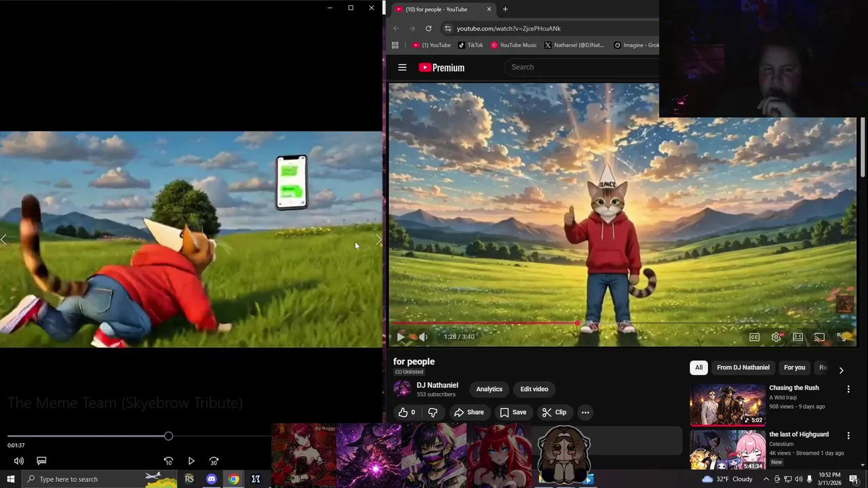Skip back 10 seconds in media player

tap(169, 461)
